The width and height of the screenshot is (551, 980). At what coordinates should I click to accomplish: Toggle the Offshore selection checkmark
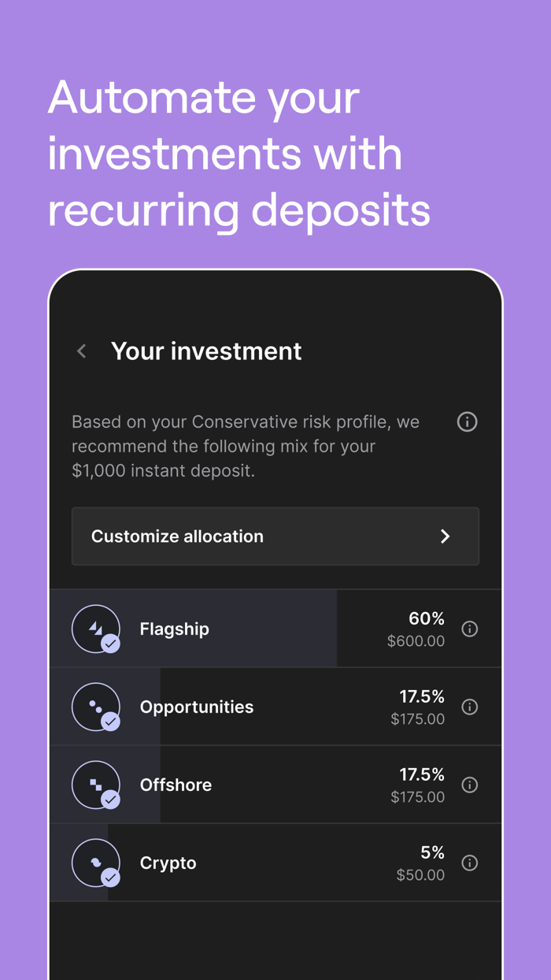111,801
